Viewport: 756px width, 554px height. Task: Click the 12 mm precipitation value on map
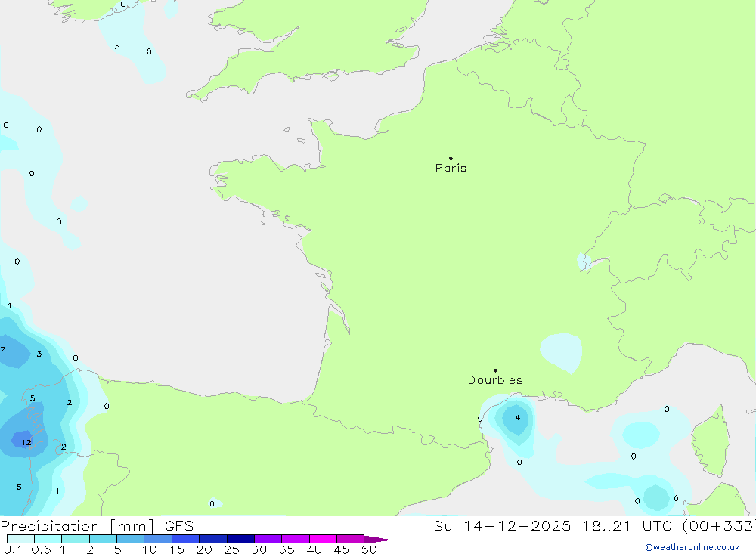[x=26, y=442]
